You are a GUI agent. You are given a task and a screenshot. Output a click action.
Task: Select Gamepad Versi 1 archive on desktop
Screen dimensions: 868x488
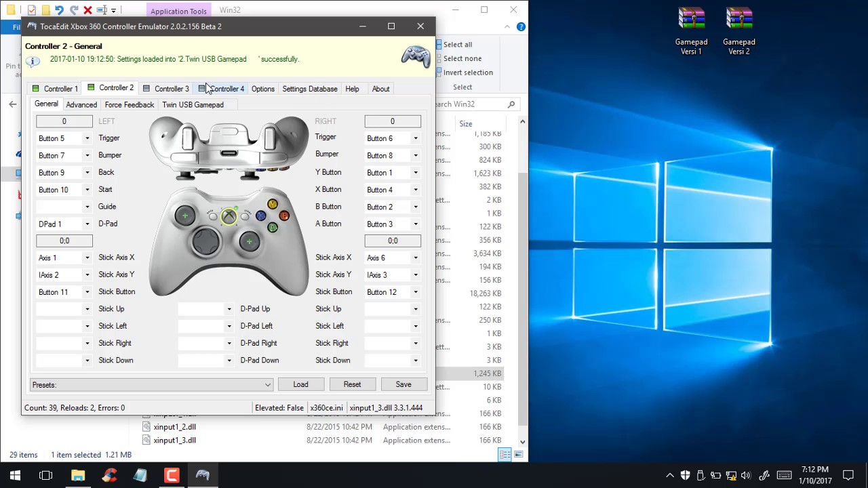[691, 31]
